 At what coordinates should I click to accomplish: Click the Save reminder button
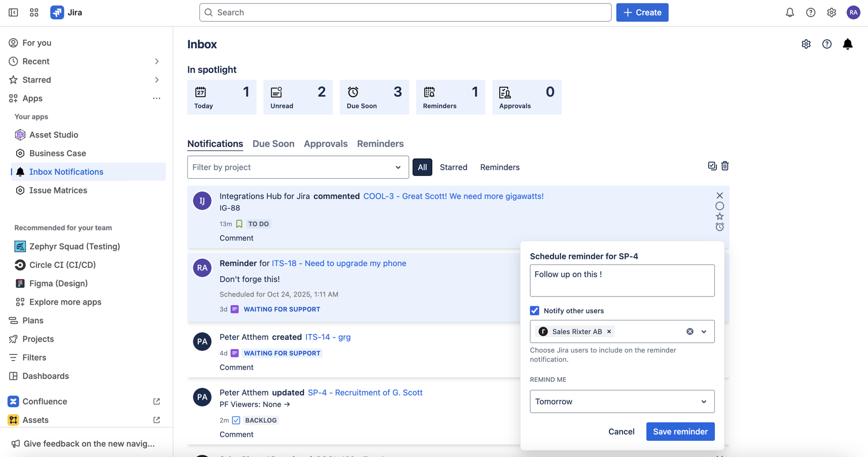(x=680, y=432)
